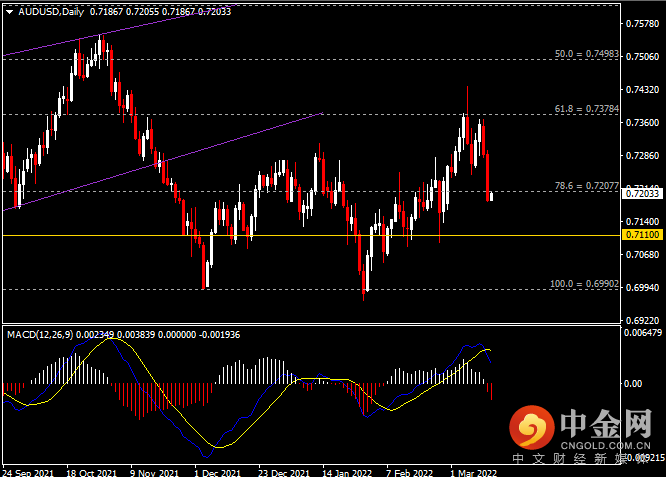Select the lower purple channel trendline
The height and width of the screenshot is (477, 666).
point(163,161)
